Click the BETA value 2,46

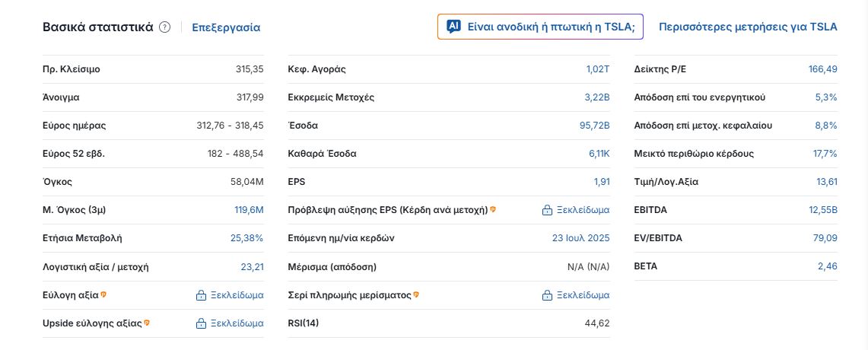(x=828, y=266)
